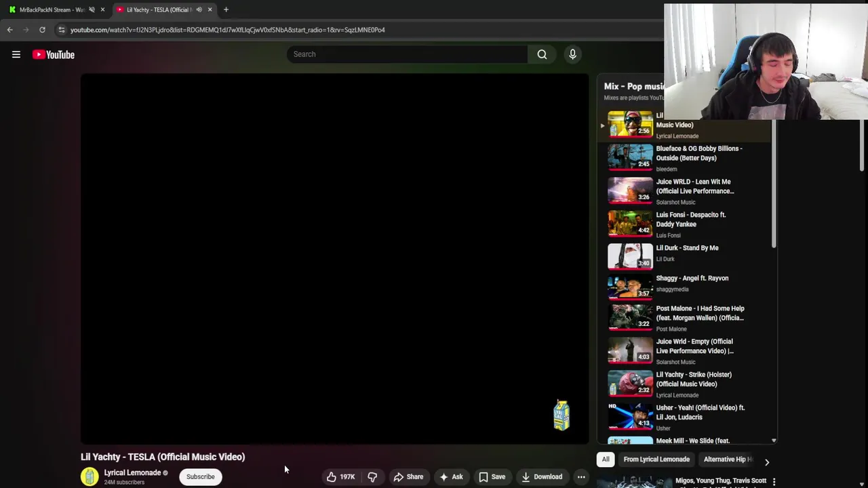The image size is (868, 488).
Task: Click playlist scrollbar down arrow
Action: point(774,441)
